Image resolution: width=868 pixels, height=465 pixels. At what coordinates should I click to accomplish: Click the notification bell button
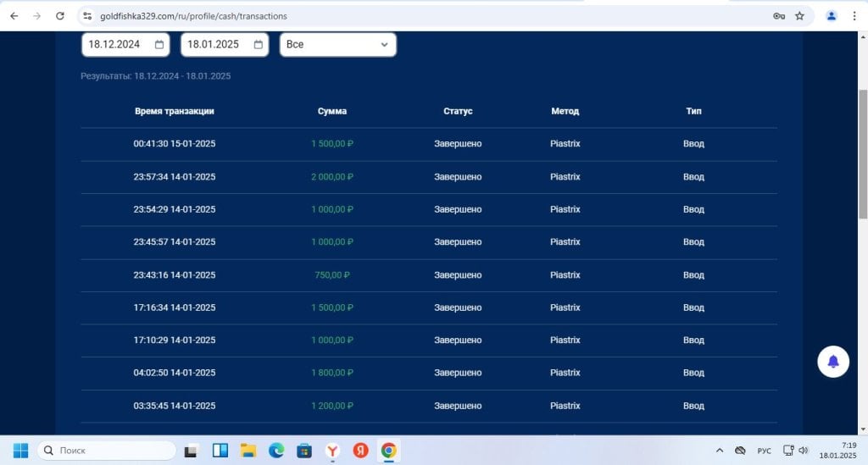pos(833,362)
